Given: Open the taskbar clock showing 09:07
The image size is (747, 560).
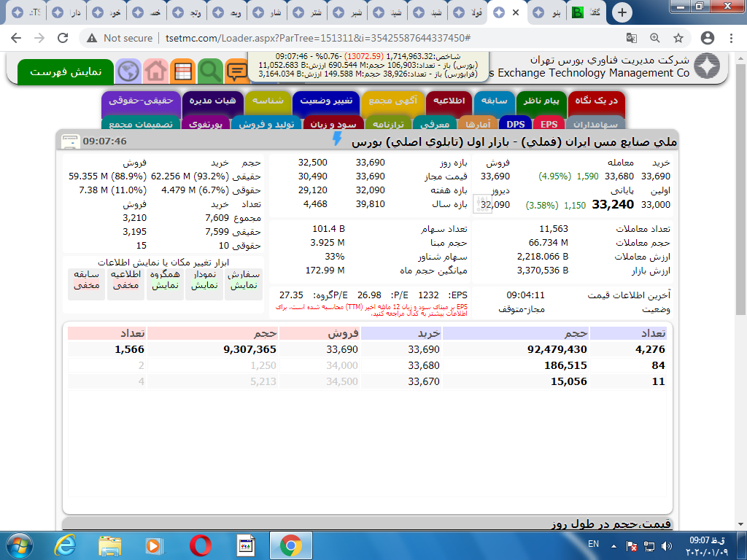Looking at the screenshot, I should [x=707, y=545].
